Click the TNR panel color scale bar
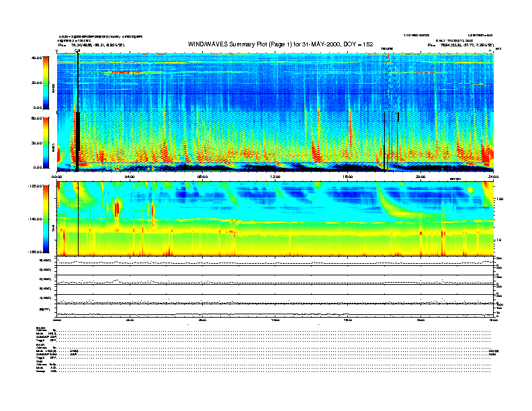532x411 pixels. (46, 219)
